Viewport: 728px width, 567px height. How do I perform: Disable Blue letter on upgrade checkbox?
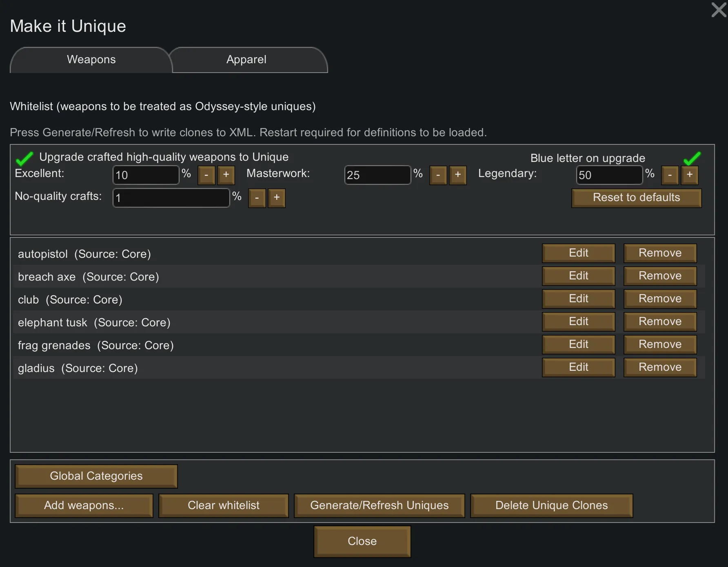(x=692, y=158)
